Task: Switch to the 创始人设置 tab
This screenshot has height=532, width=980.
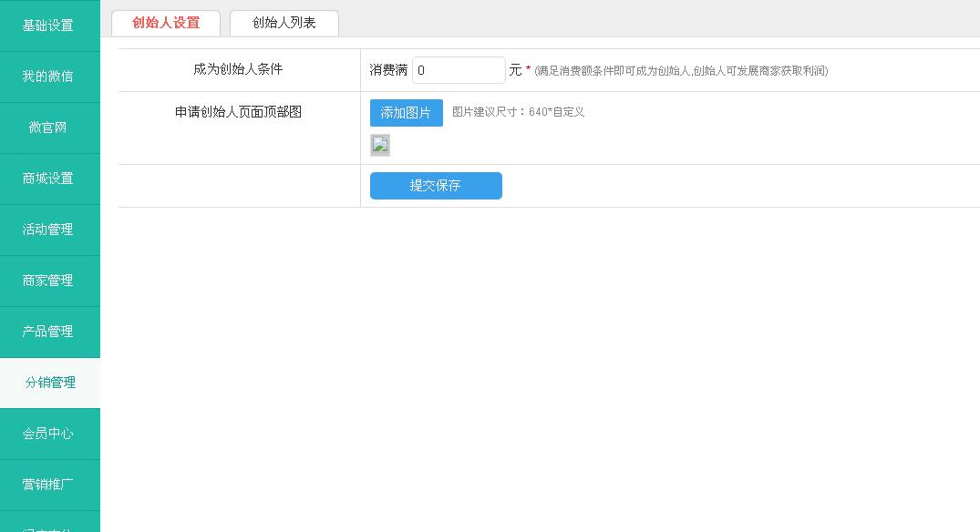Action: [x=166, y=23]
